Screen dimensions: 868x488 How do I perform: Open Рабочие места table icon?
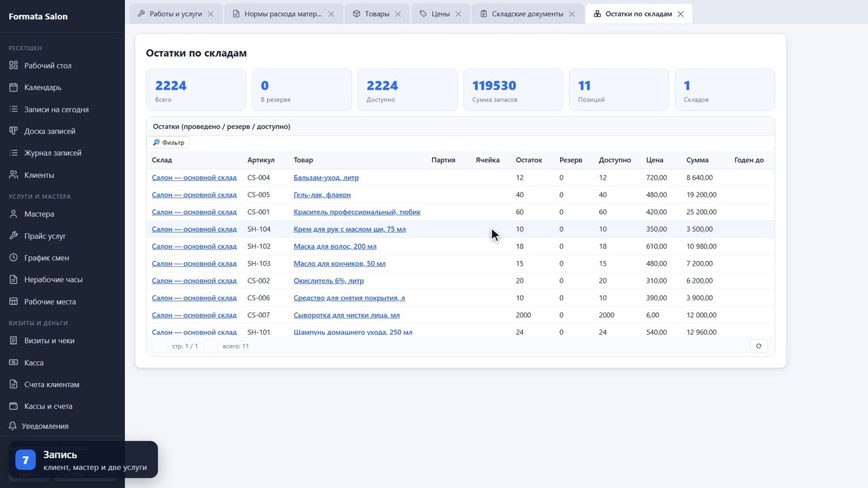(13, 302)
